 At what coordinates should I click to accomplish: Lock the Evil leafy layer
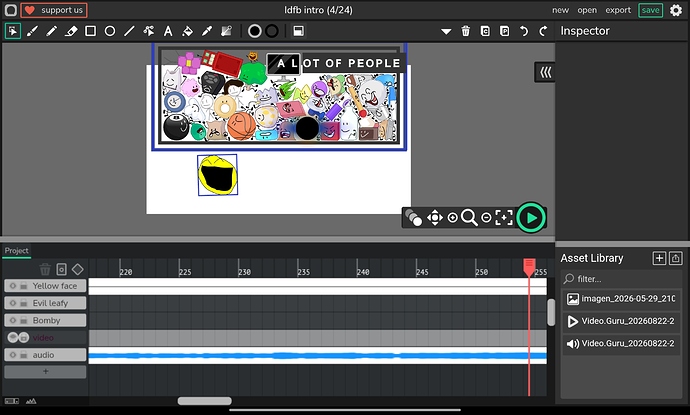(x=23, y=303)
